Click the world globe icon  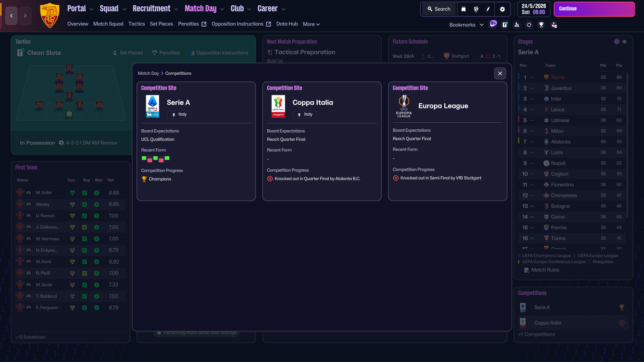point(476,9)
